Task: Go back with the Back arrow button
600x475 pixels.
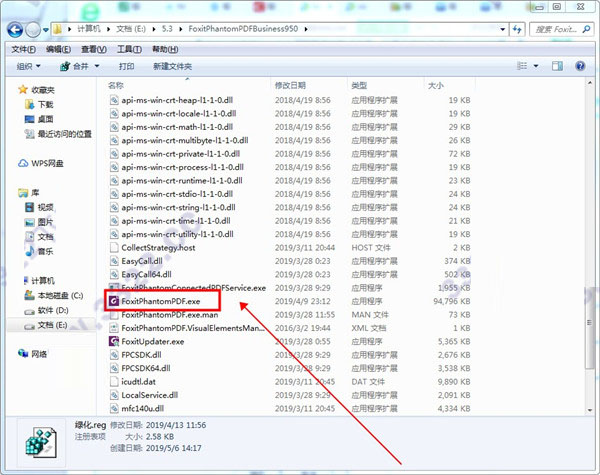Action: [15, 29]
